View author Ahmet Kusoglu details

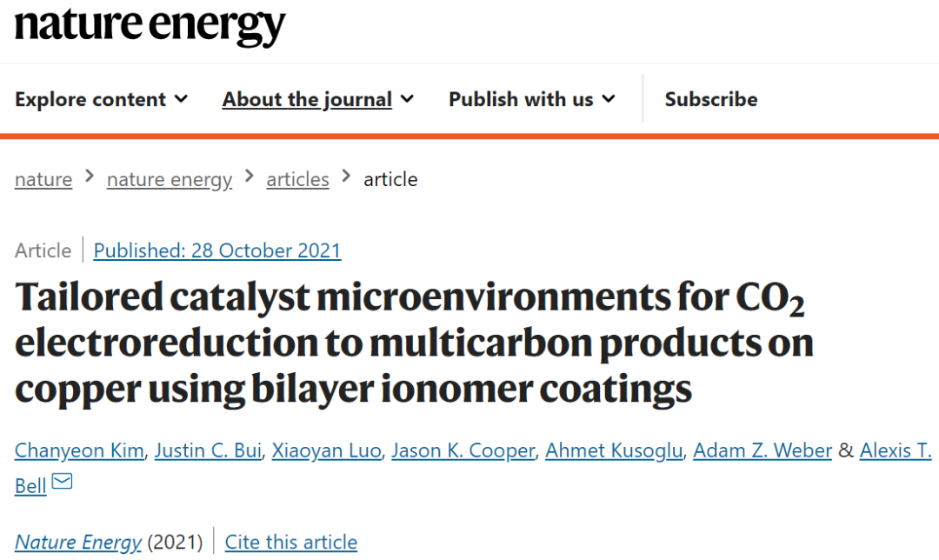pyautogui.click(x=614, y=450)
